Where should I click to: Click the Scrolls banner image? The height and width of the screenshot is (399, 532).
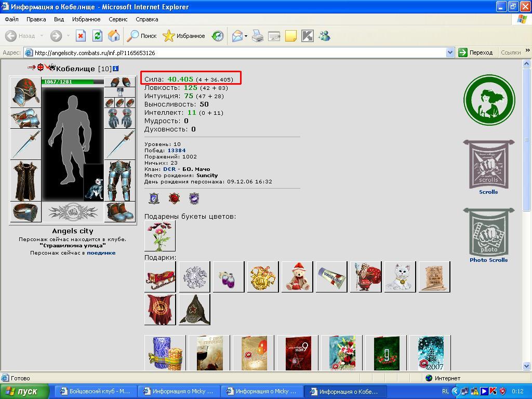pyautogui.click(x=488, y=164)
